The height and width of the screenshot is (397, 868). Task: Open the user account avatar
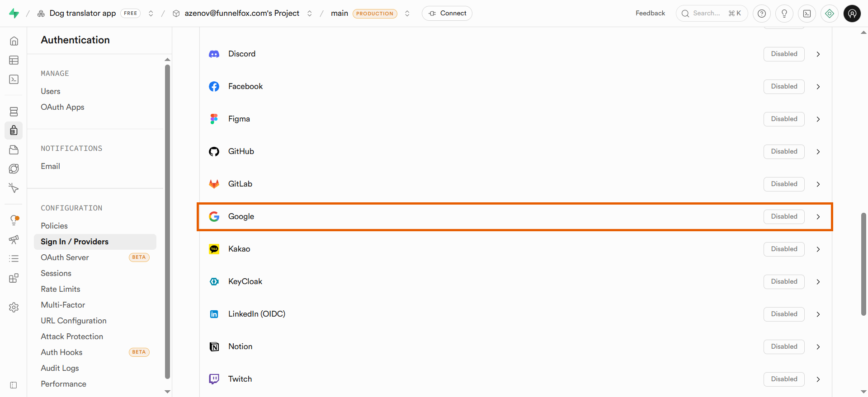[852, 14]
